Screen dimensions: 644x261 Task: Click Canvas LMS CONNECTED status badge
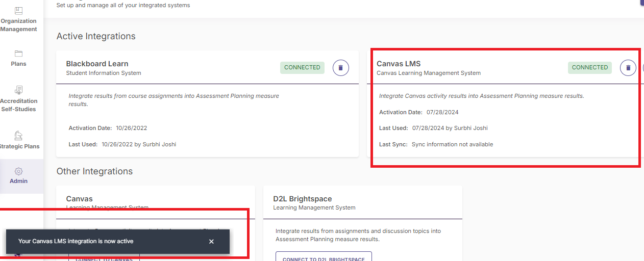[590, 67]
